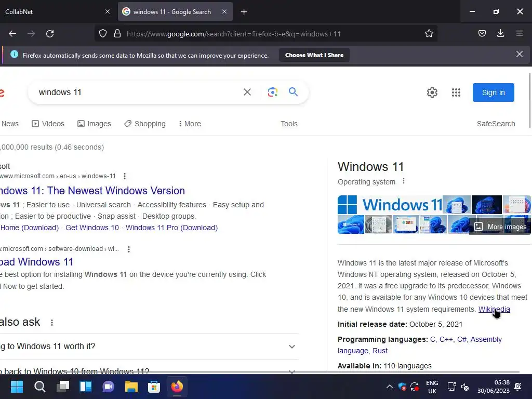Open the notification center bell icon

[x=518, y=387]
